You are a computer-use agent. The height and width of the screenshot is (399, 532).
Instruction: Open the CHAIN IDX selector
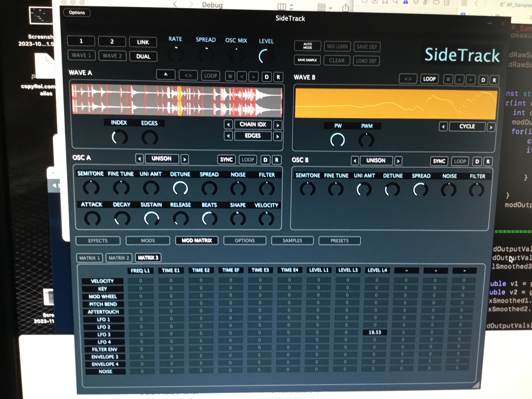click(253, 125)
